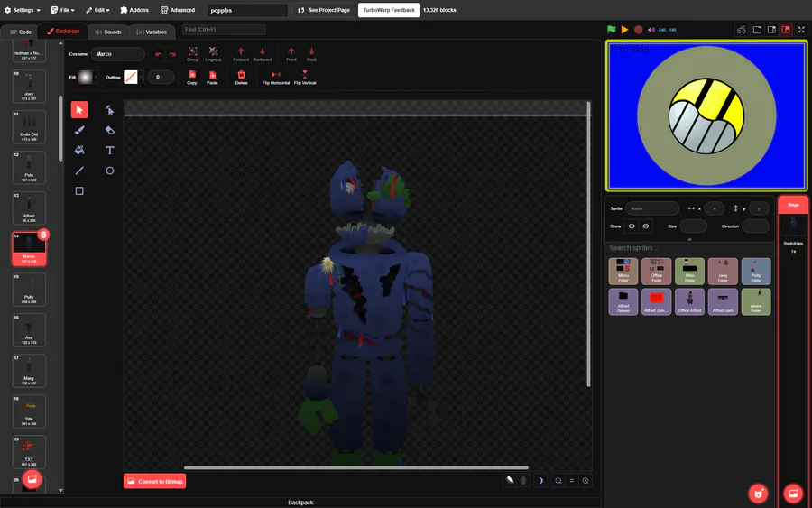
Task: Bring selection to Front
Action: click(x=291, y=54)
